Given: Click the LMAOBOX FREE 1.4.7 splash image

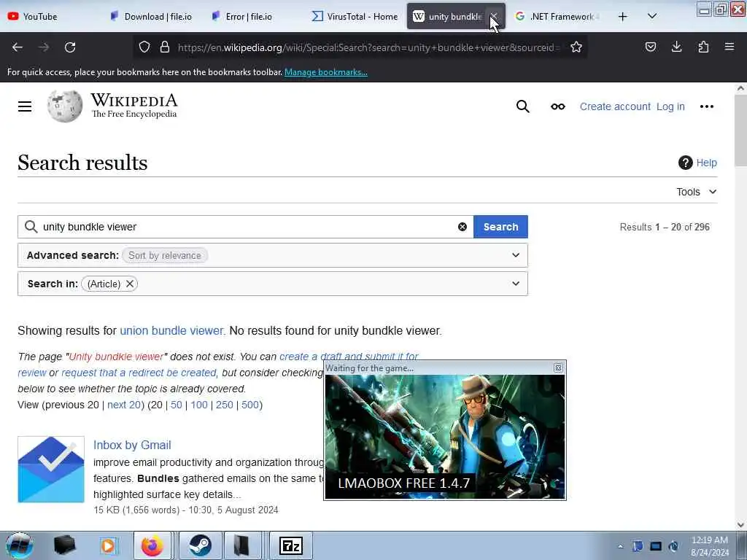Looking at the screenshot, I should 445,437.
